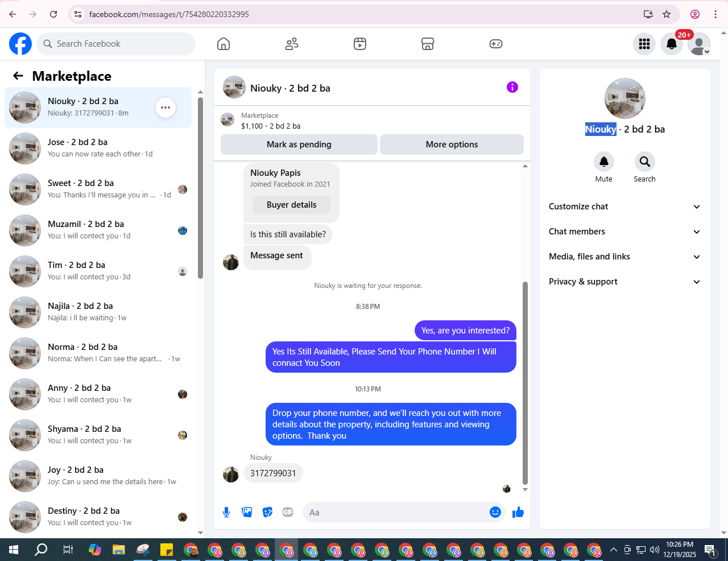Open Windows taskbar search
This screenshot has width=728, height=561.
click(41, 550)
